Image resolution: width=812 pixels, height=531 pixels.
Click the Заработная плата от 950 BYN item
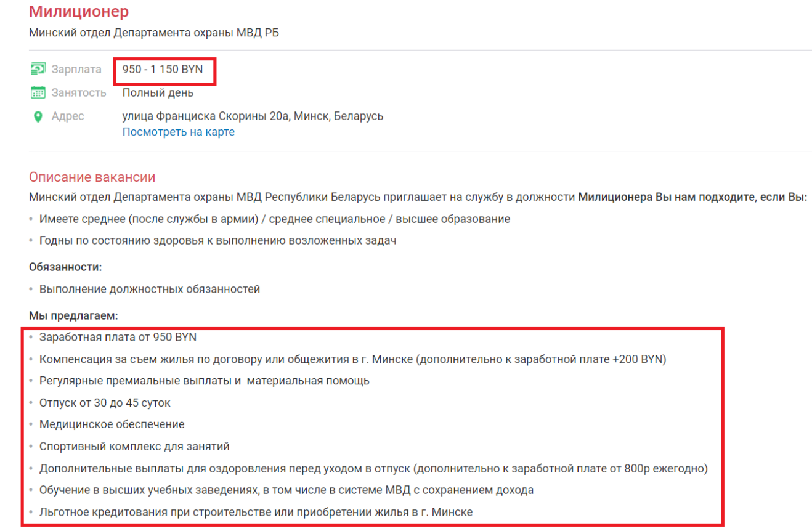pos(118,338)
